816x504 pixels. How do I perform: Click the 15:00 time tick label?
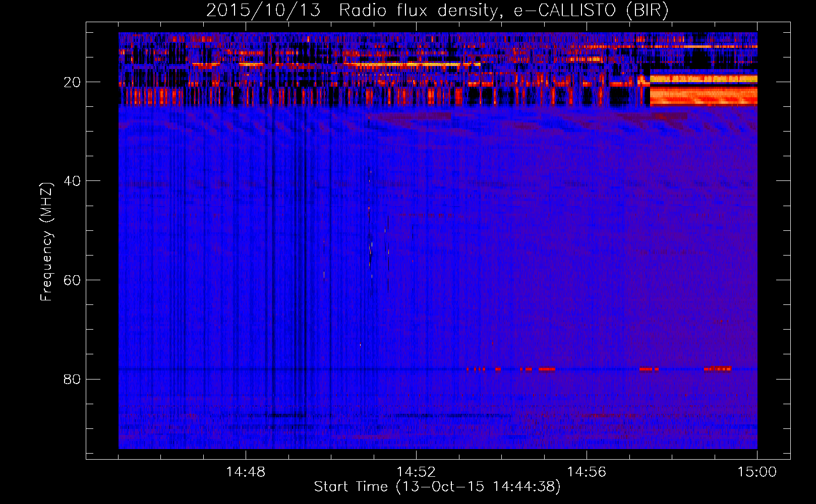pos(757,472)
